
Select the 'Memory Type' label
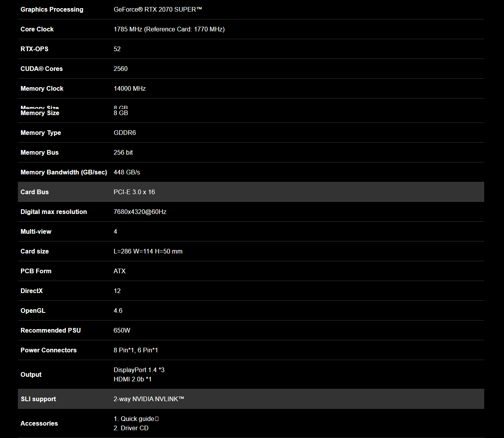(41, 133)
